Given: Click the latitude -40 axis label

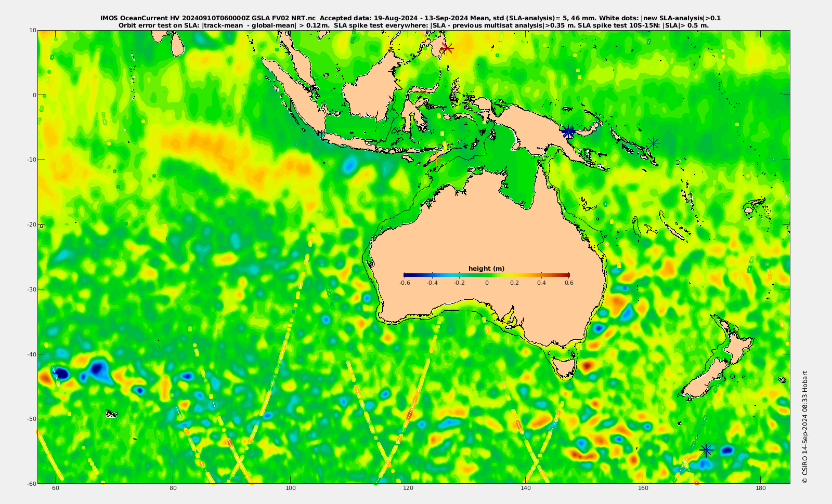Looking at the screenshot, I should click(x=32, y=354).
